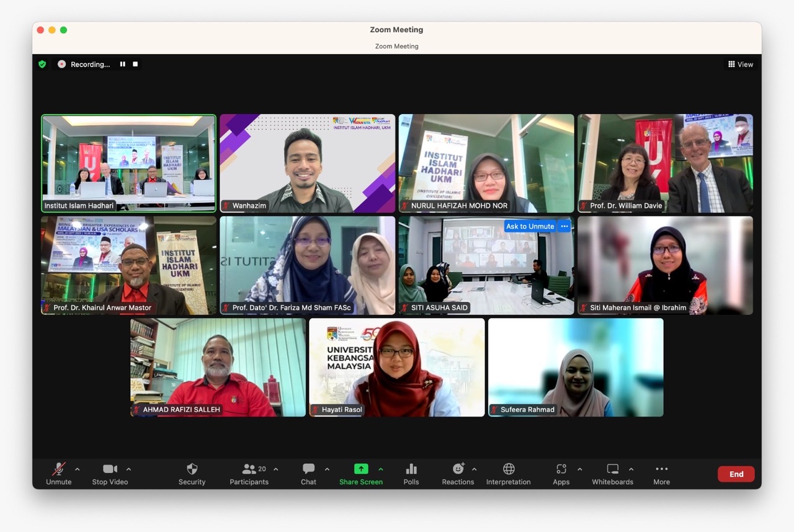794x532 pixels.
Task: Expand video options arrow beside Stop Video
Action: pyautogui.click(x=128, y=469)
